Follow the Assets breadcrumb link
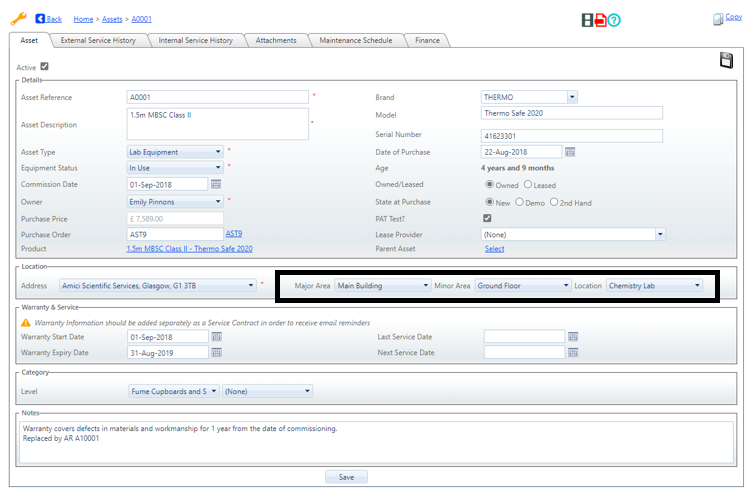The image size is (747, 492). point(112,19)
